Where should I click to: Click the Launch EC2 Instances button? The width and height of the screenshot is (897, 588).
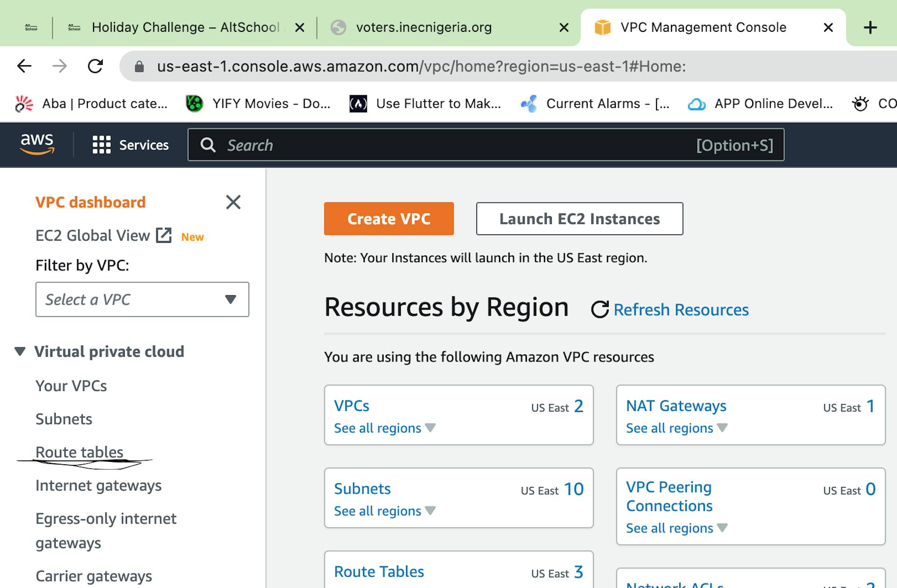[579, 218]
